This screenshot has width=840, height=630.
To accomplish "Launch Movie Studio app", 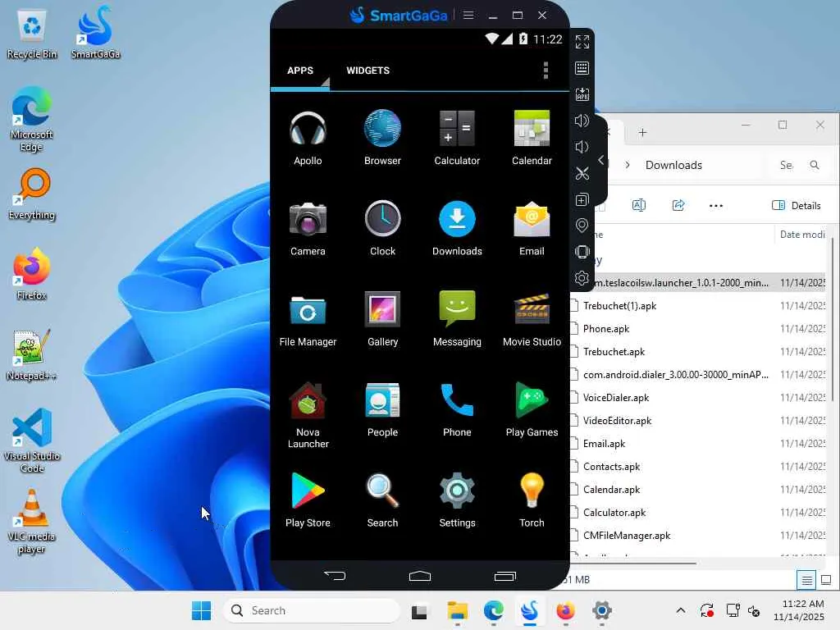I will point(532,319).
